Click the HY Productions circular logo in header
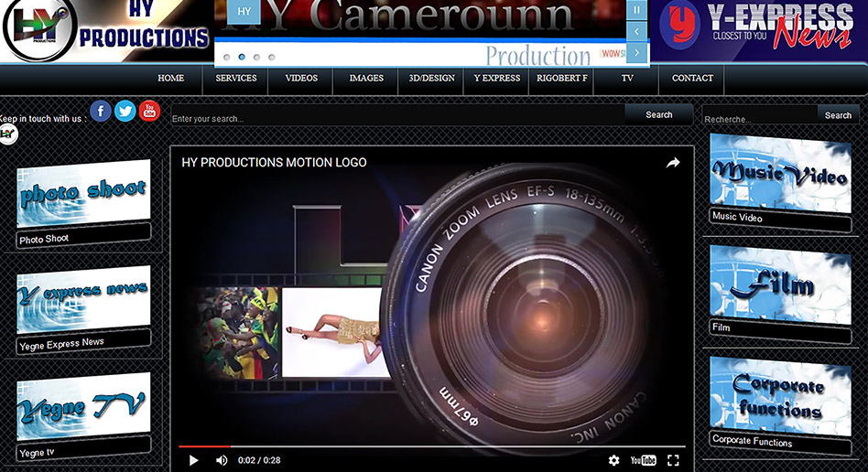The image size is (868, 472). (x=38, y=28)
